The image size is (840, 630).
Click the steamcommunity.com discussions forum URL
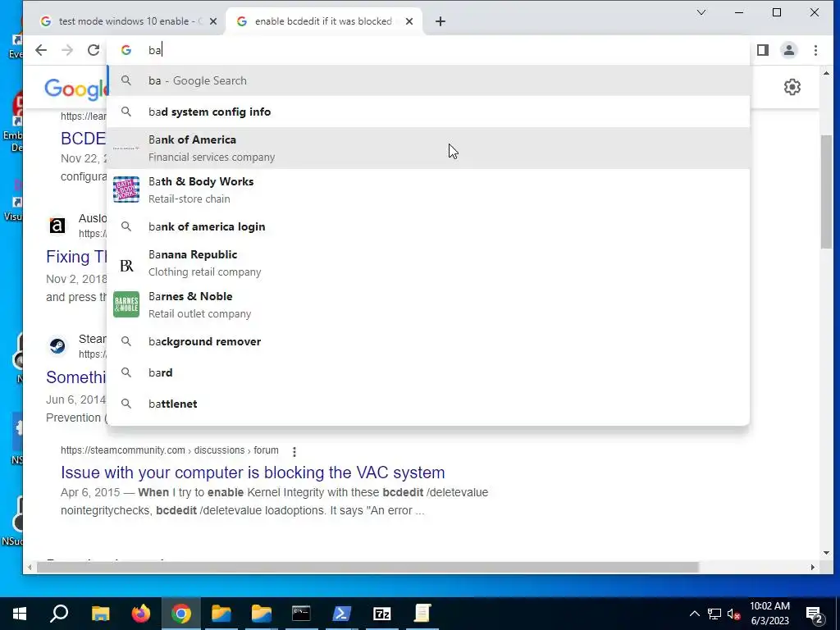pos(169,450)
